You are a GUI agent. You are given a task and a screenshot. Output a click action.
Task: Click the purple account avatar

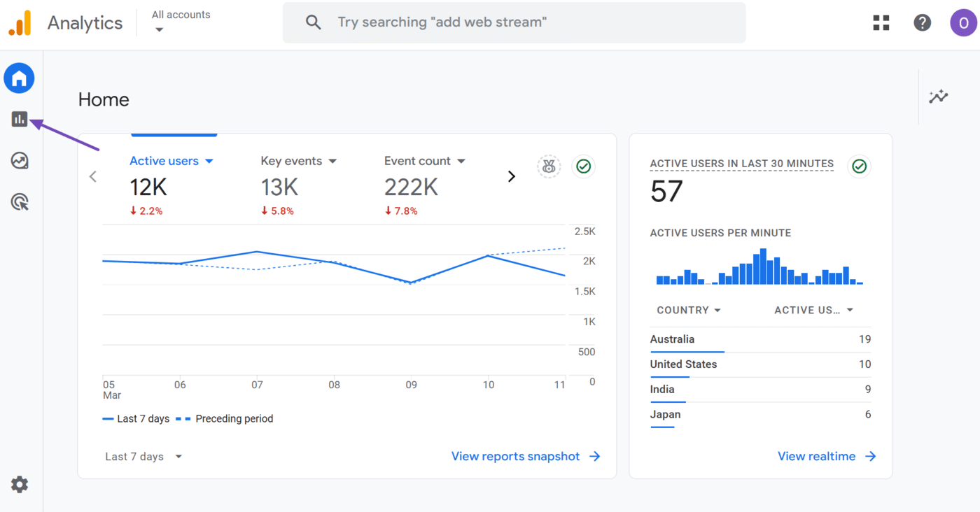coord(963,23)
